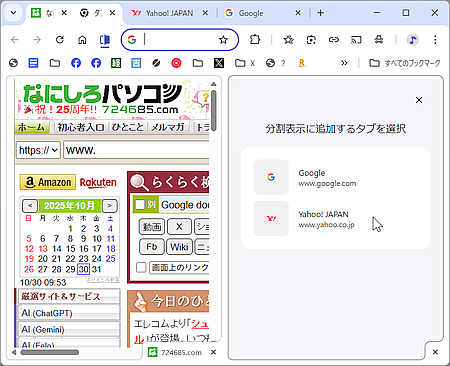The image size is (450, 366).
Task: Open the orange R bookmark
Action: tap(302, 63)
